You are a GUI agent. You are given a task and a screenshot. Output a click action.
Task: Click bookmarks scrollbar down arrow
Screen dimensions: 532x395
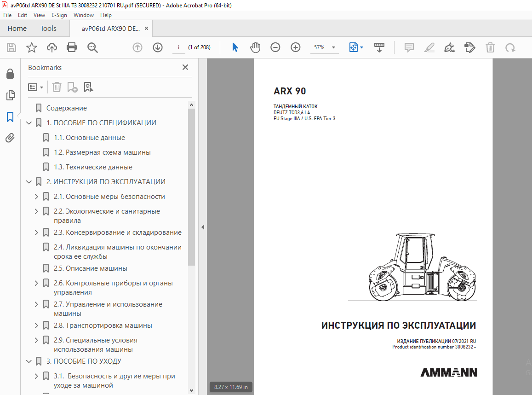click(191, 390)
